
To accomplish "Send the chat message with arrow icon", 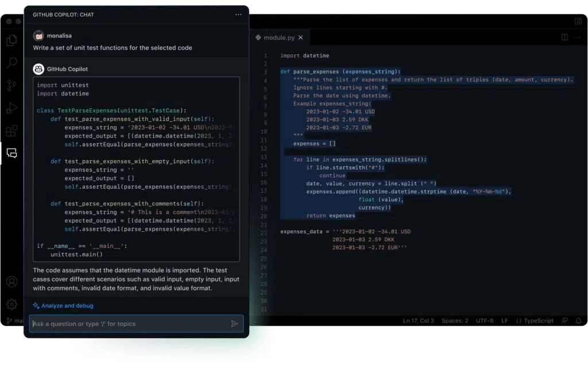I will 234,324.
